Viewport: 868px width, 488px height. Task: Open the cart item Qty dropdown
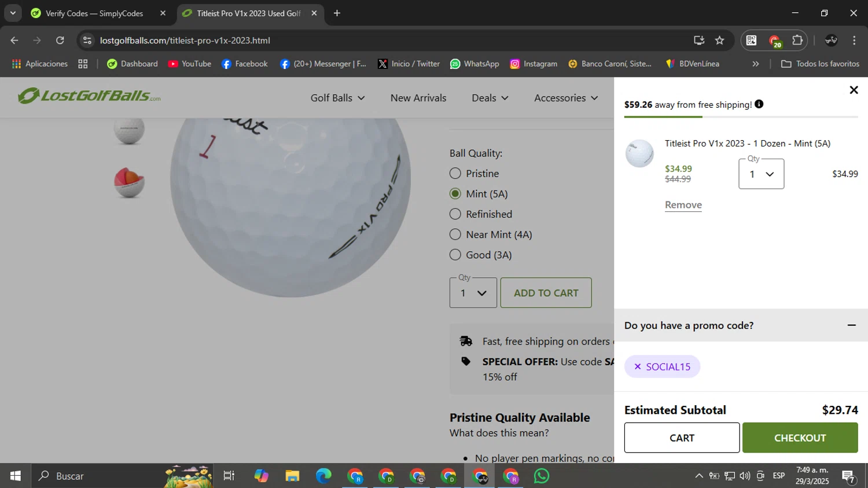762,174
